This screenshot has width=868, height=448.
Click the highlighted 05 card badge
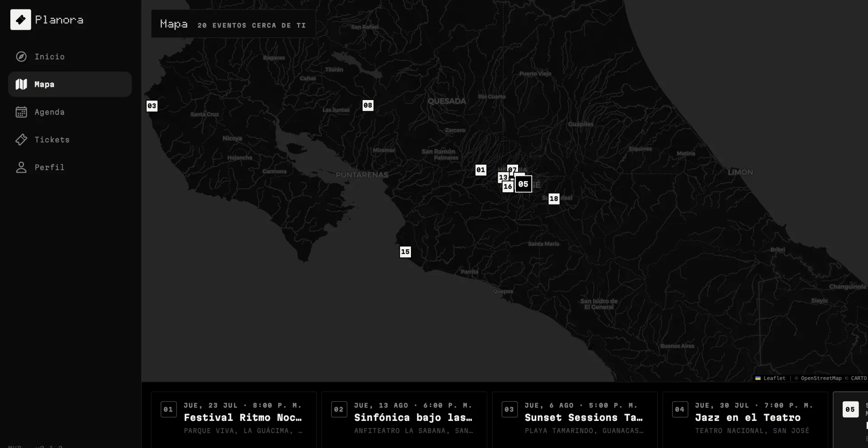(x=850, y=410)
